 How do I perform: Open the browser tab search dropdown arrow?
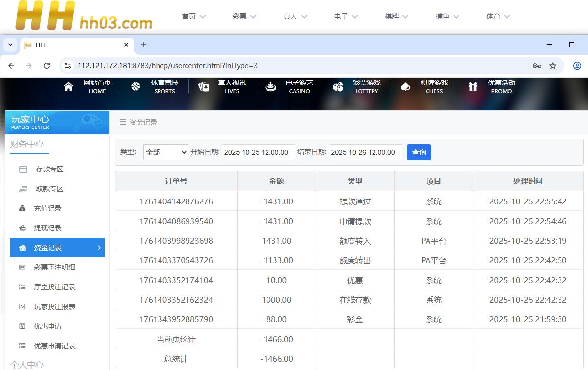[x=10, y=45]
